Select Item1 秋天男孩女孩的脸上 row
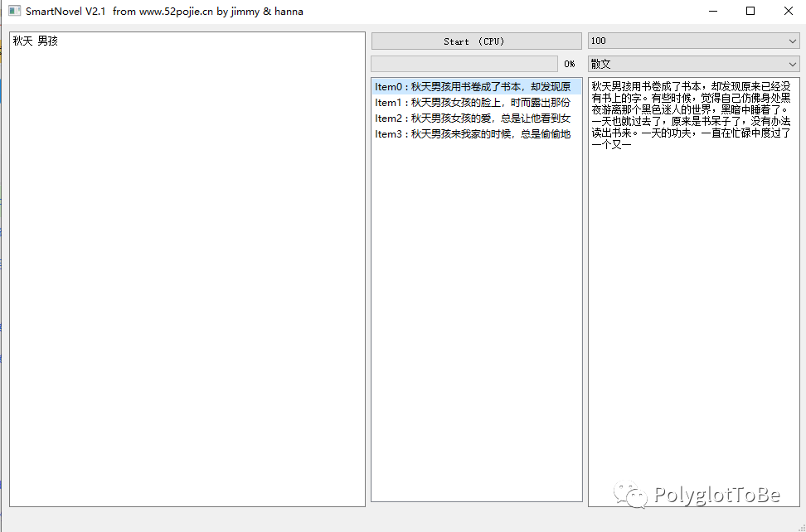 point(477,103)
